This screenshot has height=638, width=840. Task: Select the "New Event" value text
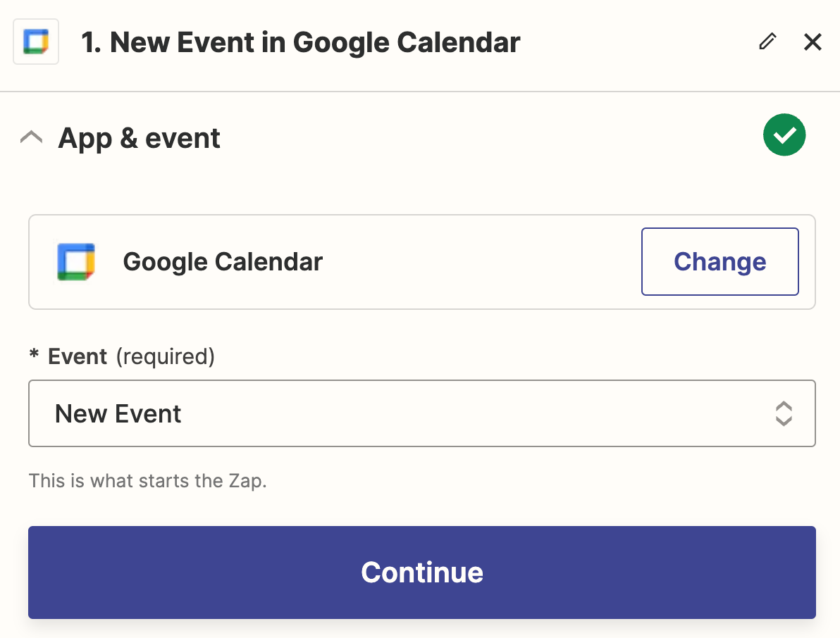pos(118,413)
